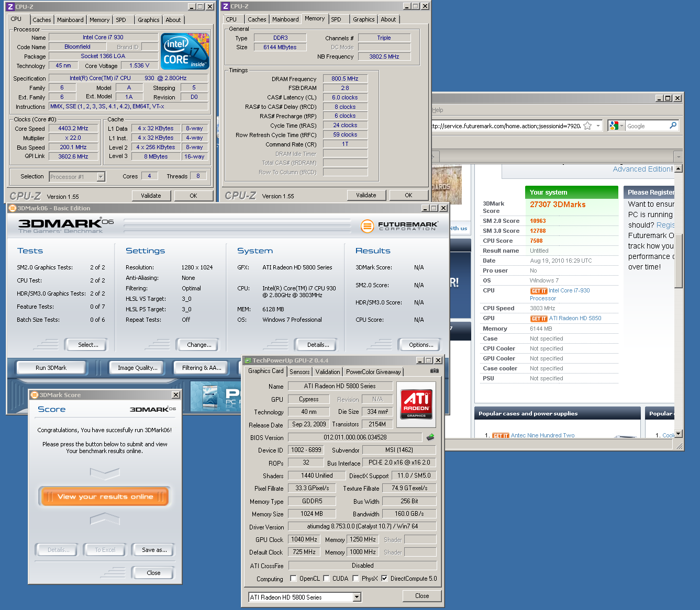Toggle the PhysX checkbox in GPU-Z
Image resolution: width=700 pixels, height=610 pixels.
(x=356, y=578)
